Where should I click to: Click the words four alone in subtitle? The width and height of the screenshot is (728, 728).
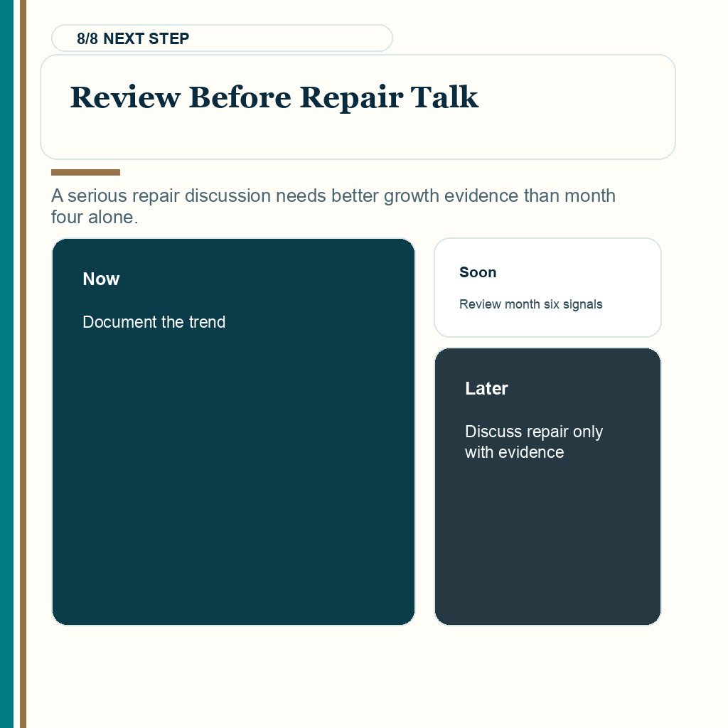(x=95, y=217)
